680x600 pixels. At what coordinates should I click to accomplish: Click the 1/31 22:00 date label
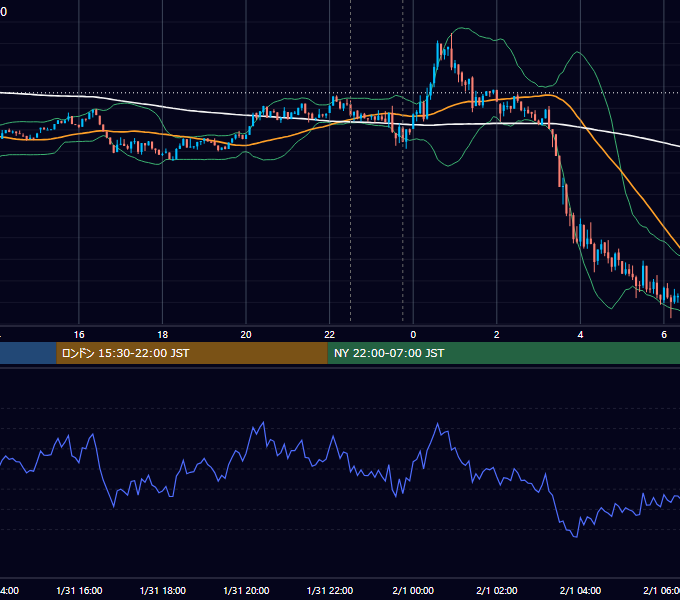[330, 590]
